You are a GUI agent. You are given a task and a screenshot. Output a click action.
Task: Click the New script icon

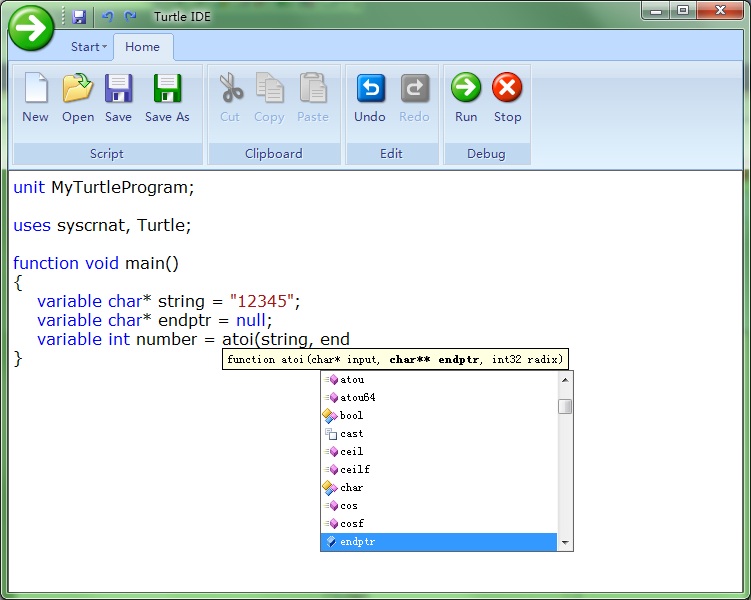pos(35,99)
